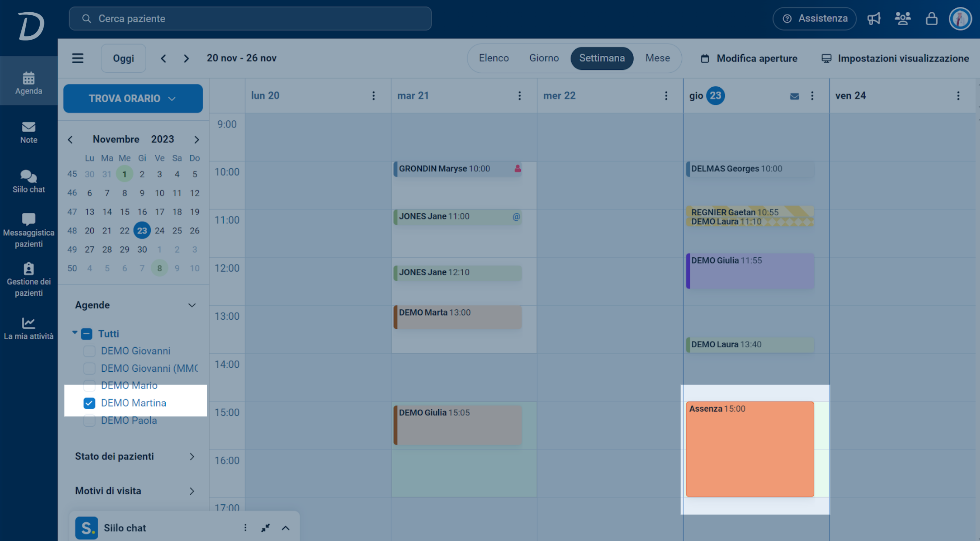Uncheck the DEMO Martina agenda checkbox
This screenshot has height=541, width=980.
point(89,403)
